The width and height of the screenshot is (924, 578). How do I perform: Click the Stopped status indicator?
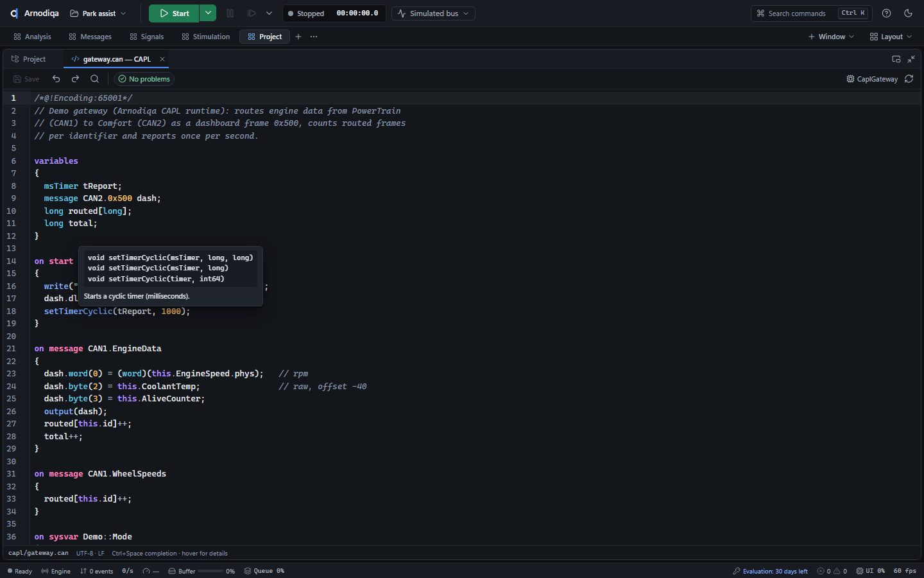point(306,13)
